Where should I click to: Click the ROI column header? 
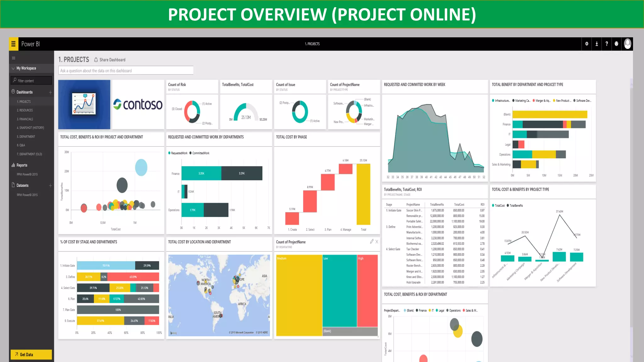(482, 205)
